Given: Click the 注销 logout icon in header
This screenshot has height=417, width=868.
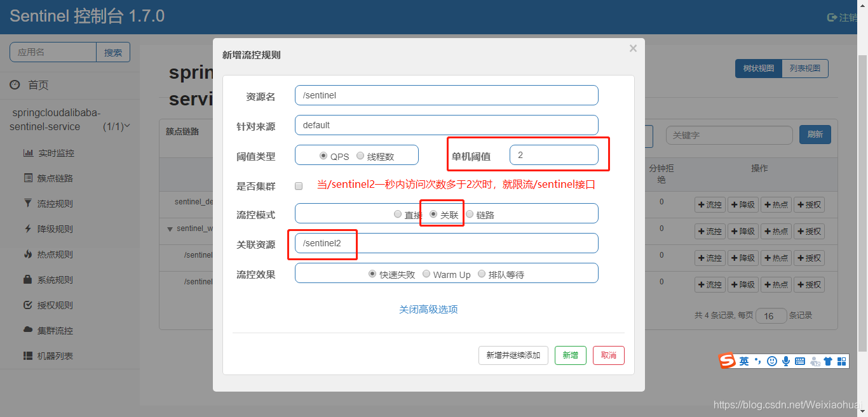Looking at the screenshot, I should pos(832,17).
